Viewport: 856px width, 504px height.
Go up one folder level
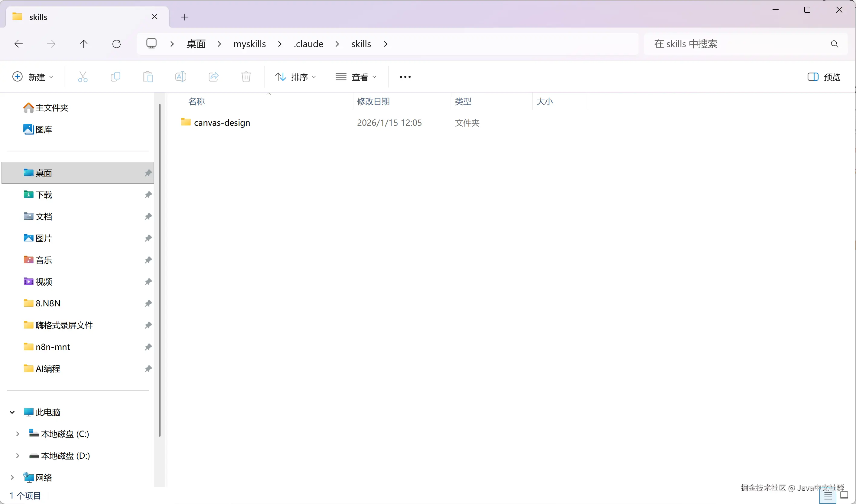pyautogui.click(x=83, y=44)
